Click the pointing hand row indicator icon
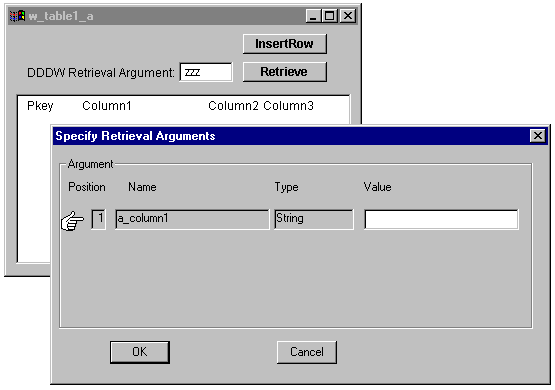The image size is (555, 390). [73, 221]
